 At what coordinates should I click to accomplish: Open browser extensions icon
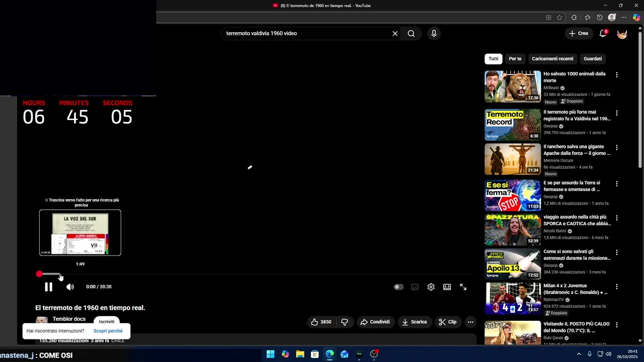coord(574,18)
